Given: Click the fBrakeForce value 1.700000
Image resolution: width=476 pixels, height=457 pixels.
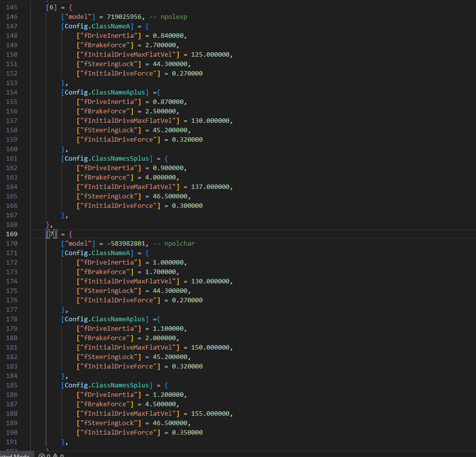Looking at the screenshot, I should pyautogui.click(x=161, y=272).
